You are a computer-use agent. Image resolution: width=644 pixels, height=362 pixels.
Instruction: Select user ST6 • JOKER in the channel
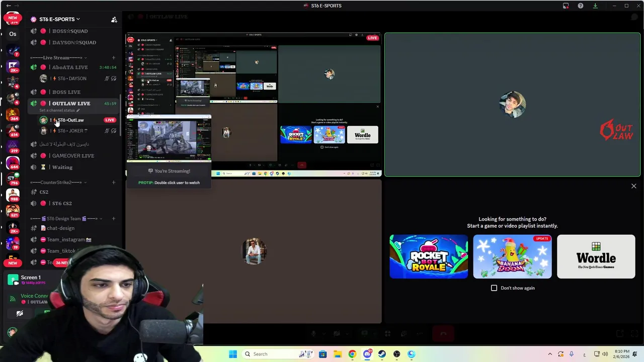77,131
